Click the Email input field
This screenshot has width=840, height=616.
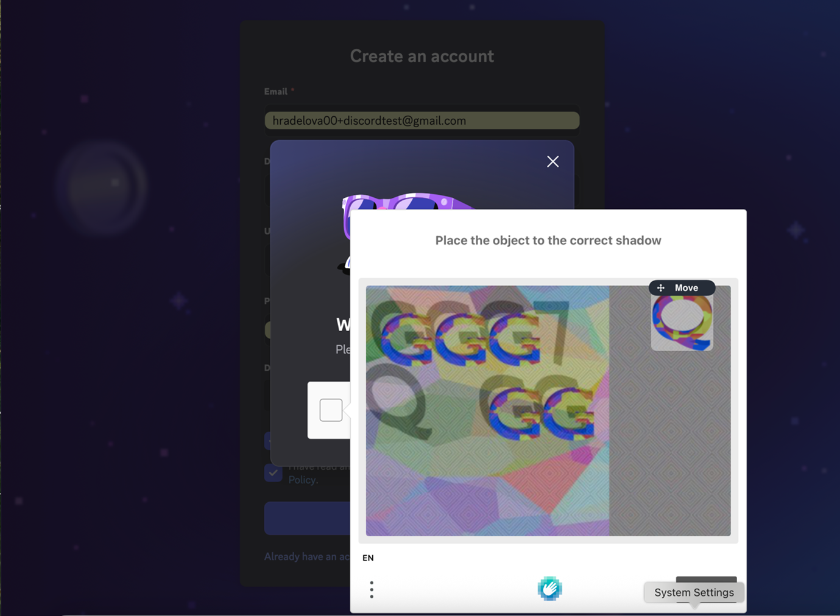pyautogui.click(x=422, y=121)
